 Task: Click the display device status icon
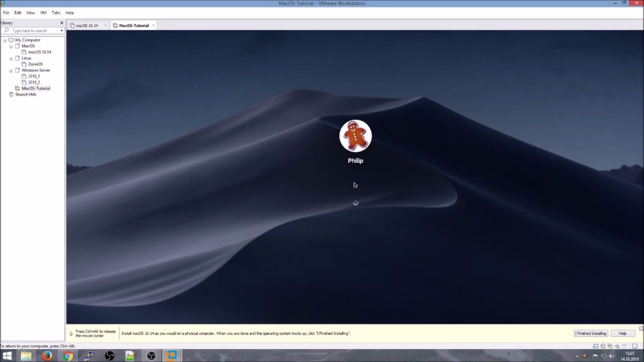[624, 346]
